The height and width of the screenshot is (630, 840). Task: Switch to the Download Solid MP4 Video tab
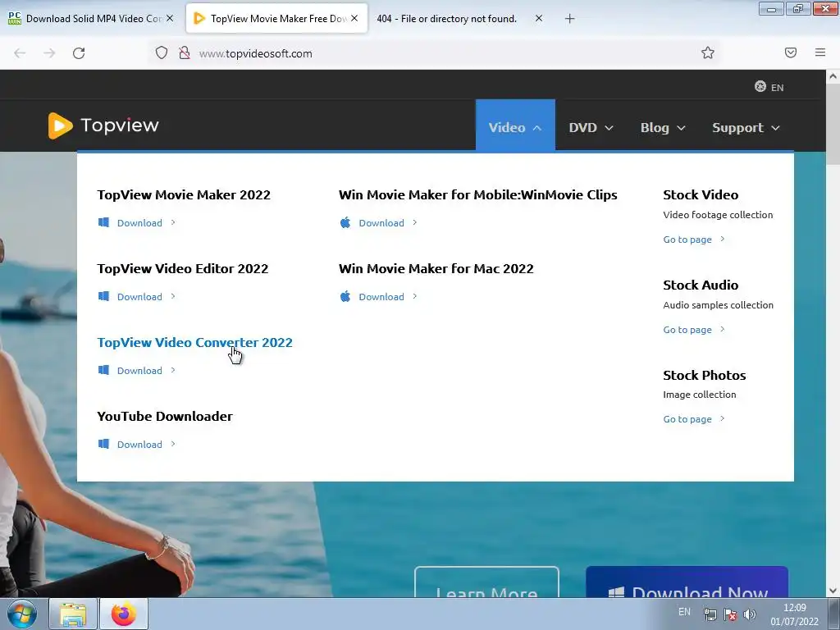click(90, 19)
